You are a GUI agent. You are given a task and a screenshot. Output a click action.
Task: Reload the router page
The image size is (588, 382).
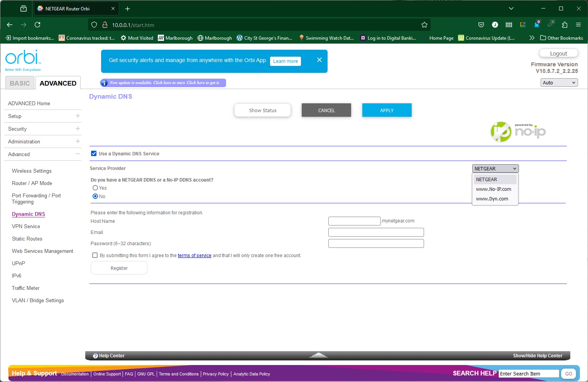click(x=37, y=25)
